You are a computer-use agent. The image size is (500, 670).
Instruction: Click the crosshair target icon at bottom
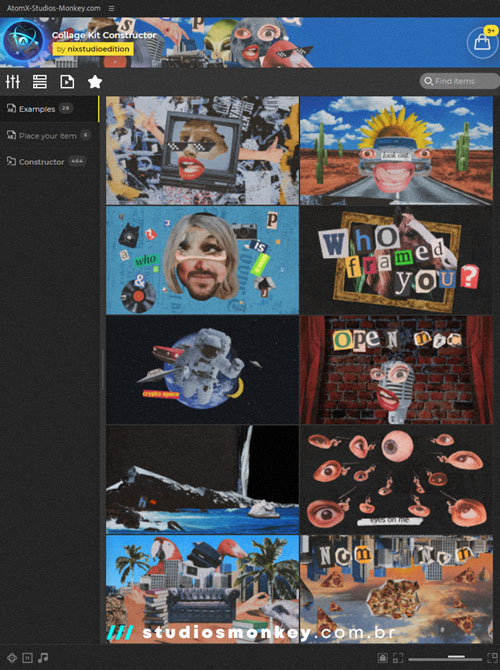12,658
